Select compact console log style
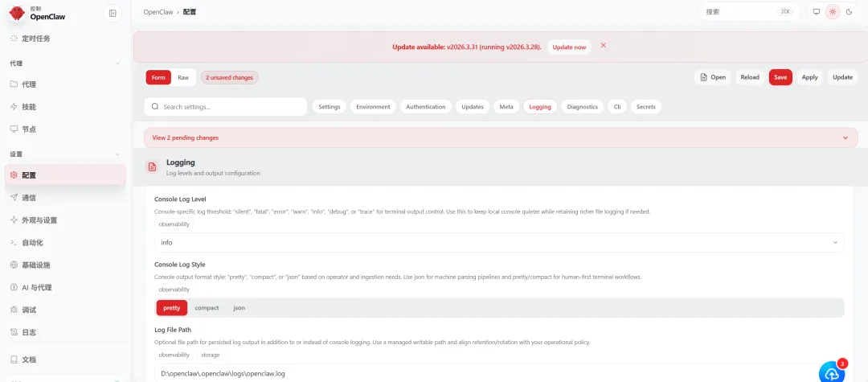The image size is (868, 382). coord(207,308)
